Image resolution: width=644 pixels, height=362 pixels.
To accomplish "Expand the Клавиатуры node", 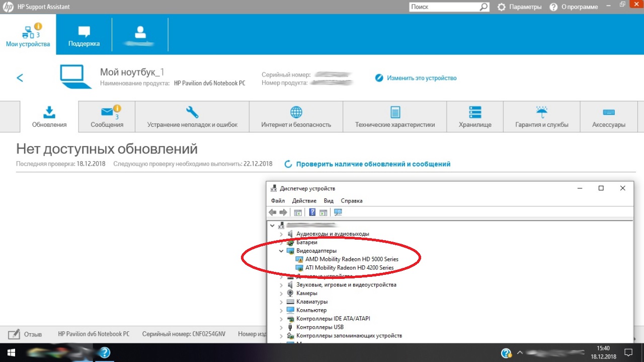I will pos(281,302).
